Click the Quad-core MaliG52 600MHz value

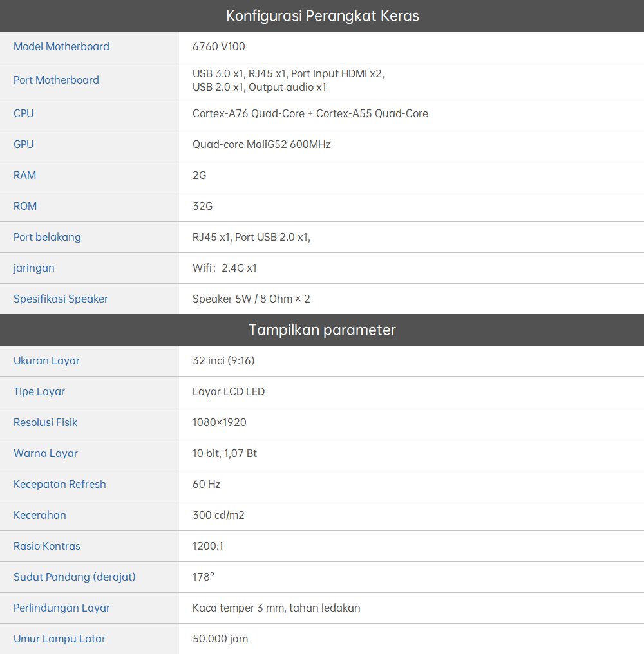tap(261, 144)
